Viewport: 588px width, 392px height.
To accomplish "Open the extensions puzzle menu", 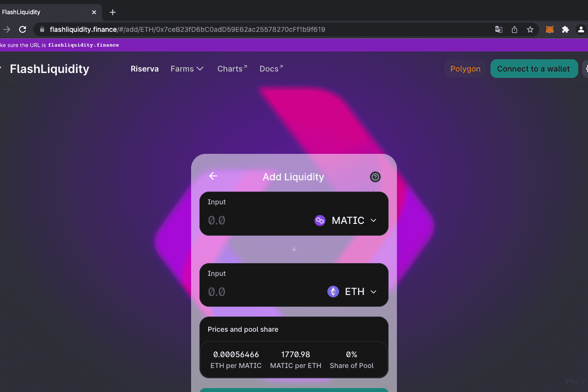I will 565,29.
